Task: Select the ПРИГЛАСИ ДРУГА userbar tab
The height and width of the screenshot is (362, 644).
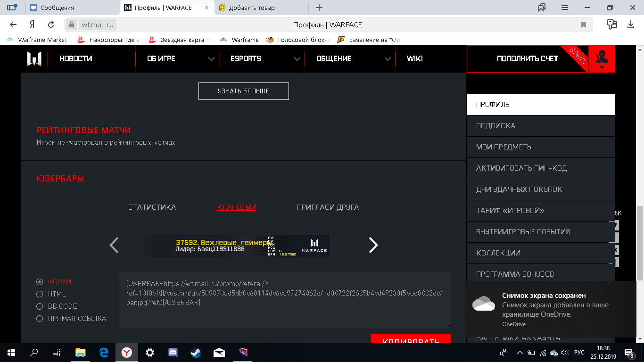Action: (328, 207)
